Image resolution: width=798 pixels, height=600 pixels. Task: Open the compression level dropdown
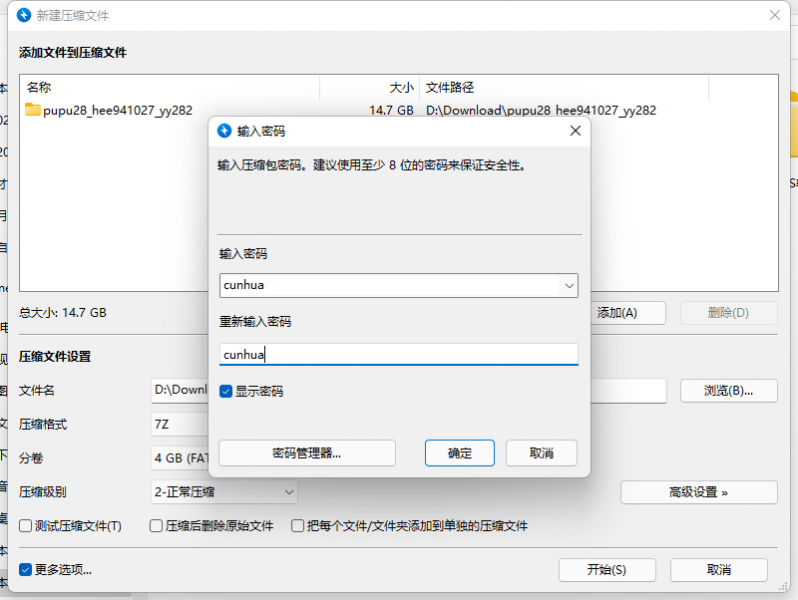(x=288, y=492)
